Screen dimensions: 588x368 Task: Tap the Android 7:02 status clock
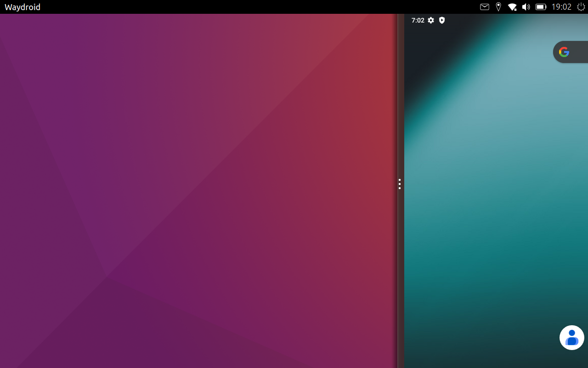[x=418, y=20]
